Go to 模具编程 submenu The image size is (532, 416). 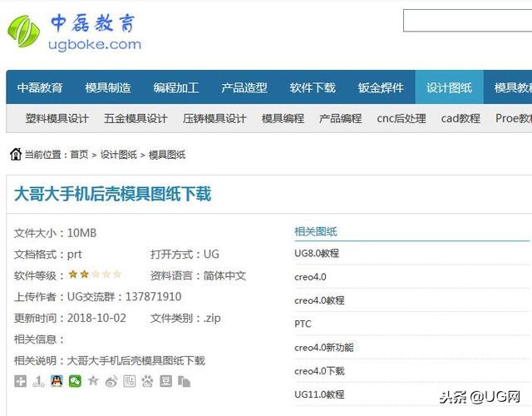pos(283,118)
